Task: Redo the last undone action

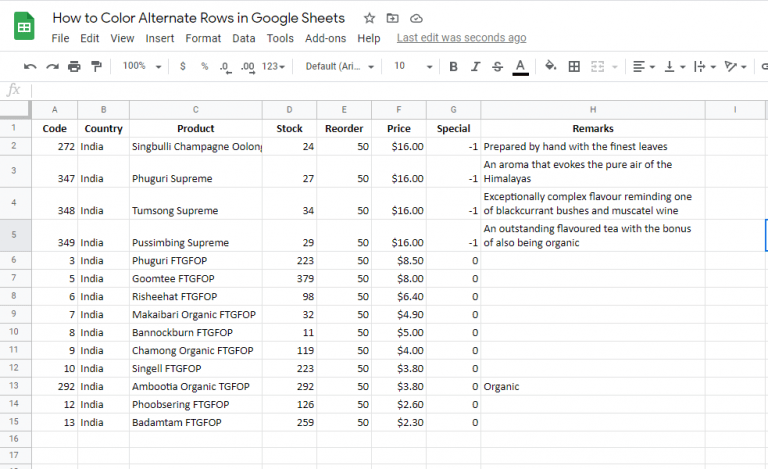Action: click(x=52, y=67)
